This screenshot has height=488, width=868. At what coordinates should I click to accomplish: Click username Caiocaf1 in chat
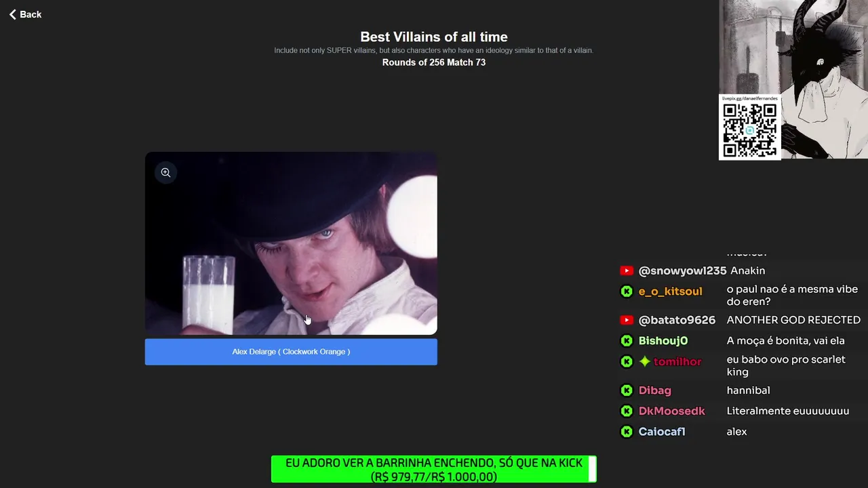[662, 432]
